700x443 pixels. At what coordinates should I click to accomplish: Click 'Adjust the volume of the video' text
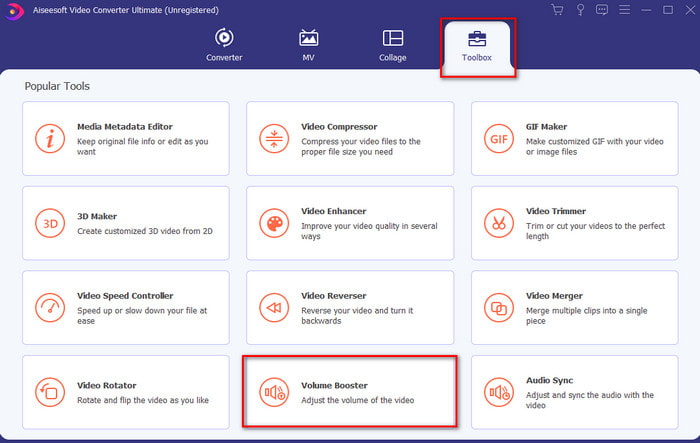click(358, 400)
